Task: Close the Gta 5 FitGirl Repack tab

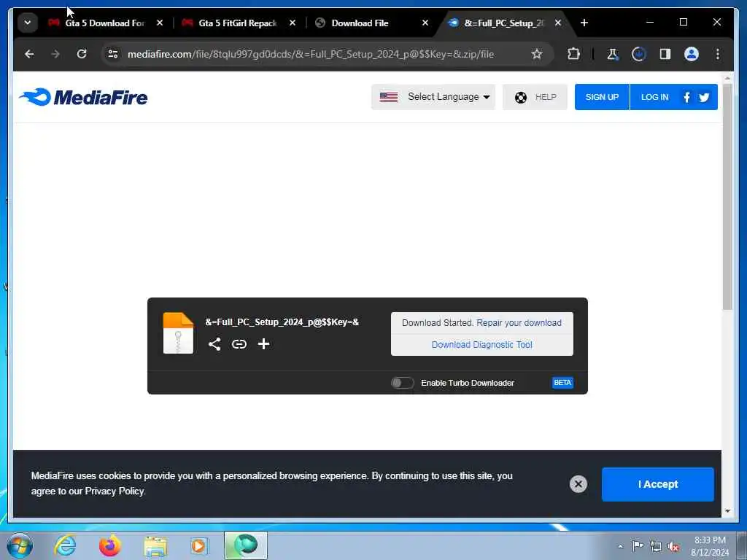Action: click(x=293, y=23)
